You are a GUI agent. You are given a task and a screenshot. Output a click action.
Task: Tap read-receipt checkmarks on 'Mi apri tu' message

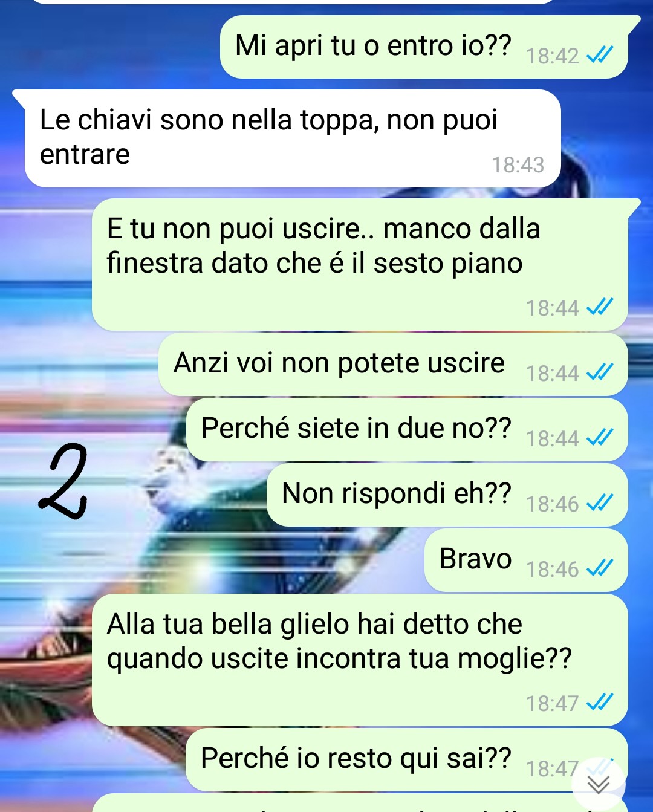click(x=600, y=55)
